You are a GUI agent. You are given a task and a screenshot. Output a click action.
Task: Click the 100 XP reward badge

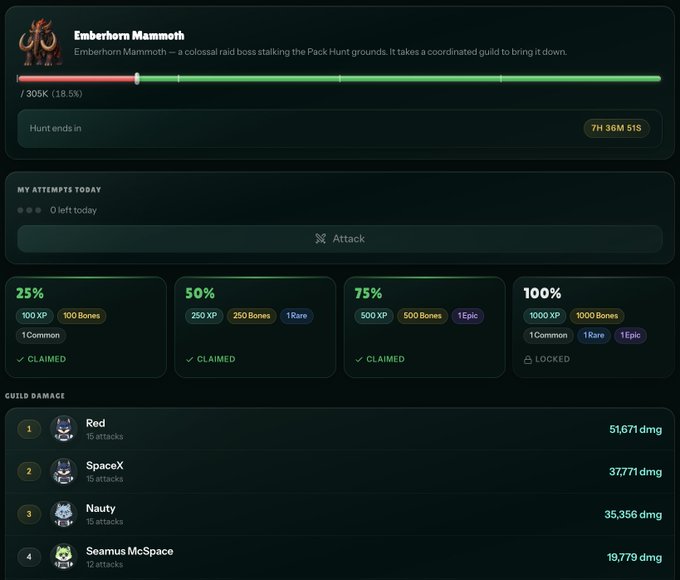point(34,315)
